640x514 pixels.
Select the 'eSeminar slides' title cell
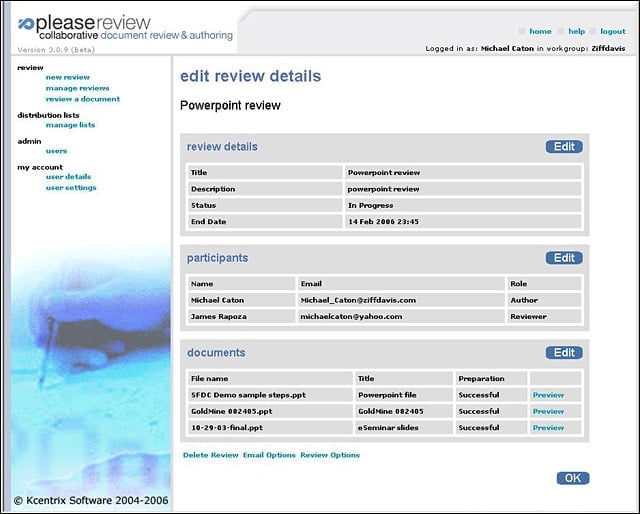pyautogui.click(x=404, y=428)
